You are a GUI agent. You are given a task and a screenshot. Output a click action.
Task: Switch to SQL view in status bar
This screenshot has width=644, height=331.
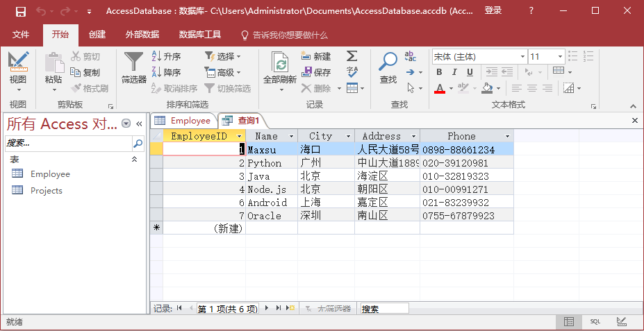595,322
